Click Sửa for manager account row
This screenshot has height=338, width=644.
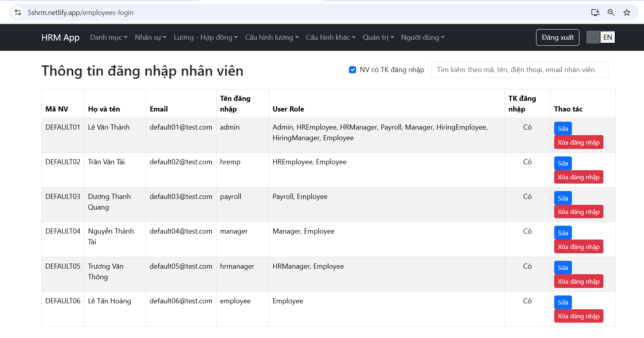tap(563, 233)
